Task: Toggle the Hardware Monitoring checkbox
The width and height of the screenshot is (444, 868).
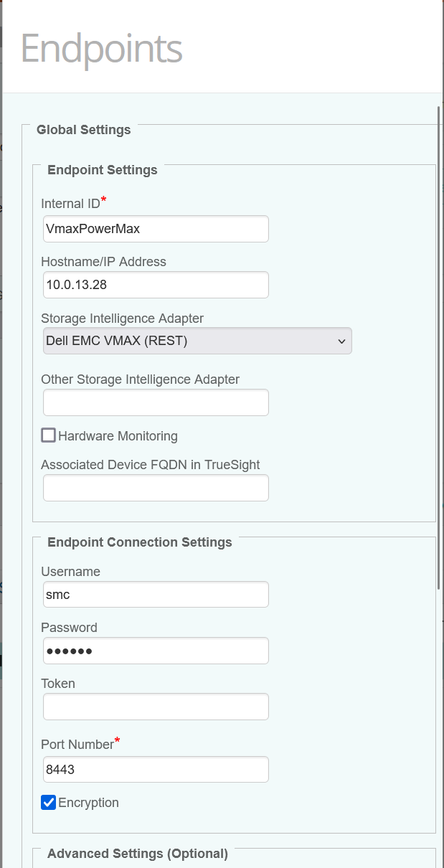Action: [48, 435]
